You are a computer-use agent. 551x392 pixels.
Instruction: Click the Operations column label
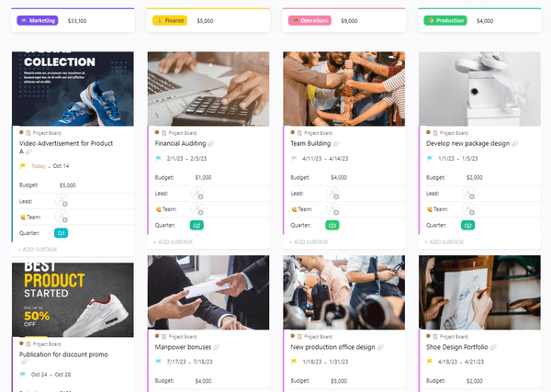(309, 21)
